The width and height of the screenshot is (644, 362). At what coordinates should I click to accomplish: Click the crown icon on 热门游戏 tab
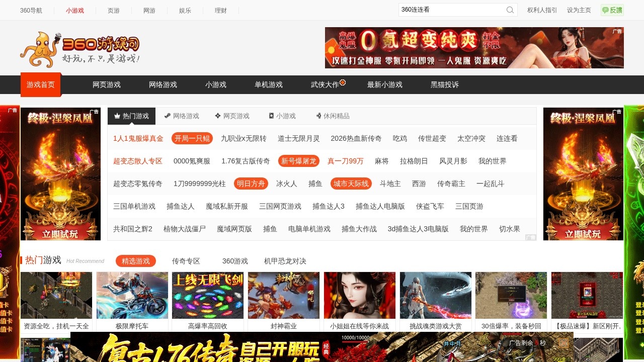pos(117,116)
